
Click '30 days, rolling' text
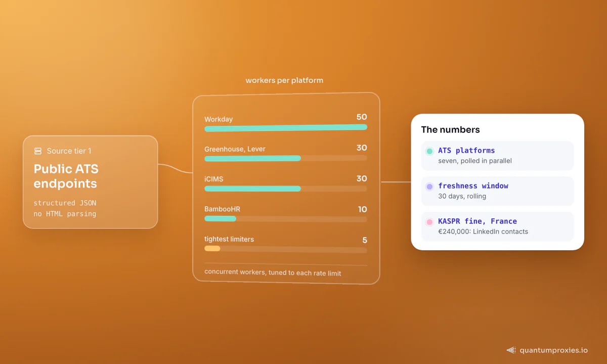(x=462, y=196)
